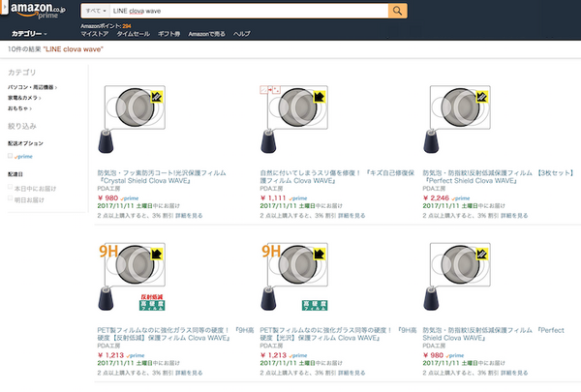Check the 明日お届け delivery filter
Image resolution: width=581 pixels, height=392 pixels.
11,200
